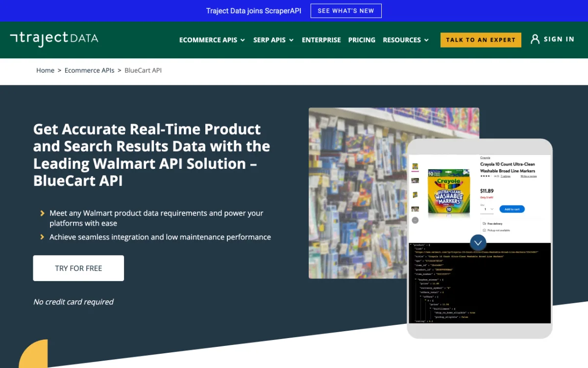588x368 pixels.
Task: Open the Enterprise menu item
Action: tap(321, 40)
